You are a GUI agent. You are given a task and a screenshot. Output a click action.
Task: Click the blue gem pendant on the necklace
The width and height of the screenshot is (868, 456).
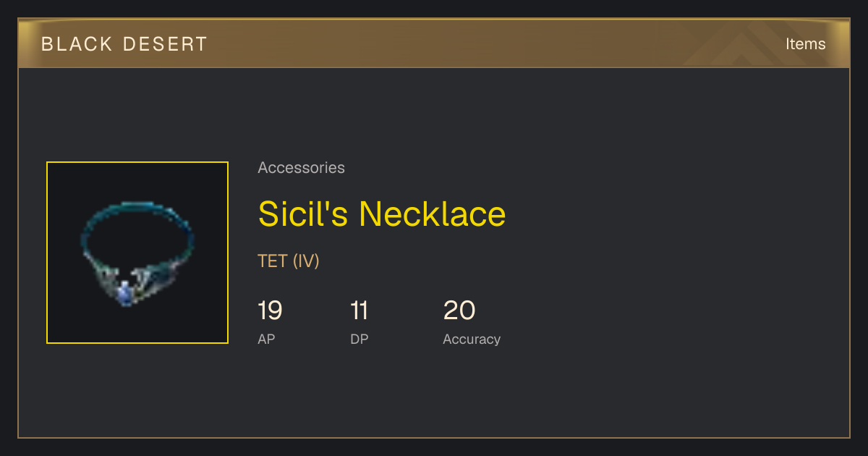[125, 292]
